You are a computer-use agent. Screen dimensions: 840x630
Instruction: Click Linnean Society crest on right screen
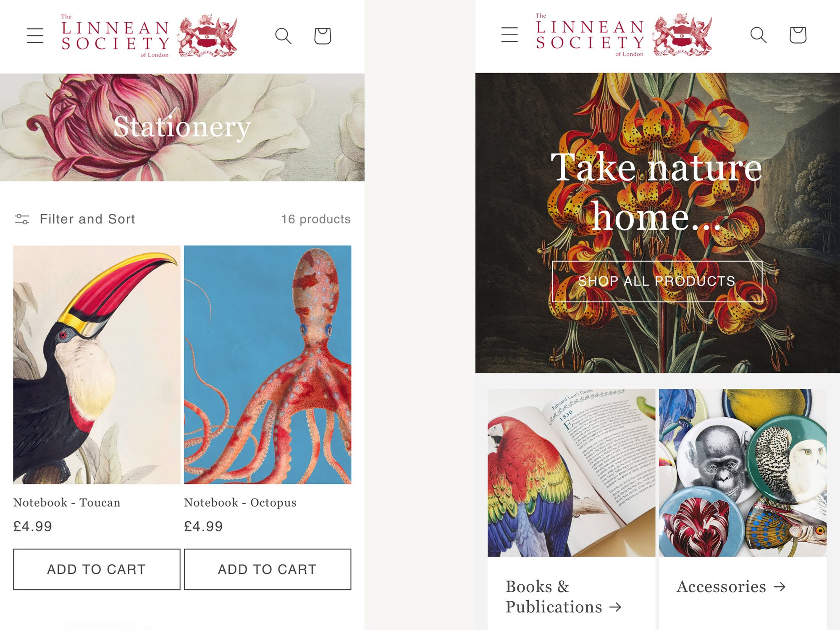point(682,35)
